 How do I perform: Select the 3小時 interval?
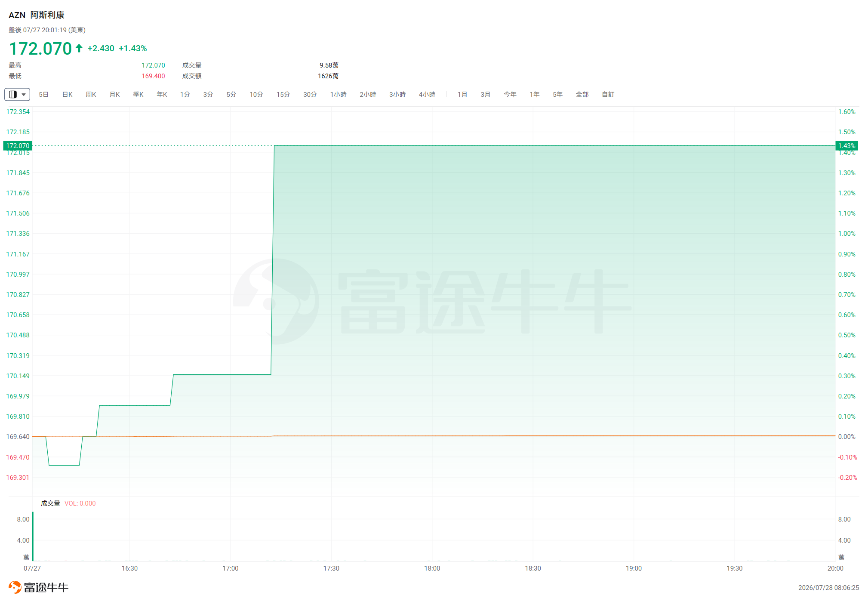pyautogui.click(x=397, y=94)
